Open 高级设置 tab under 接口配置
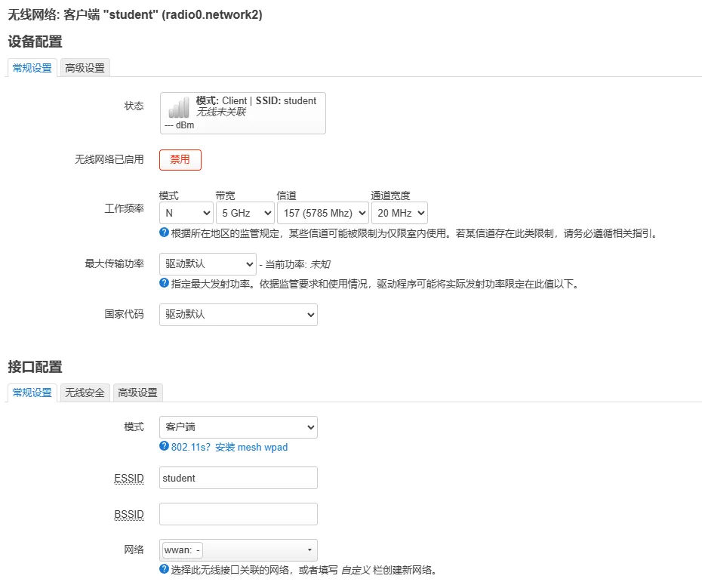The image size is (702, 588). [137, 393]
